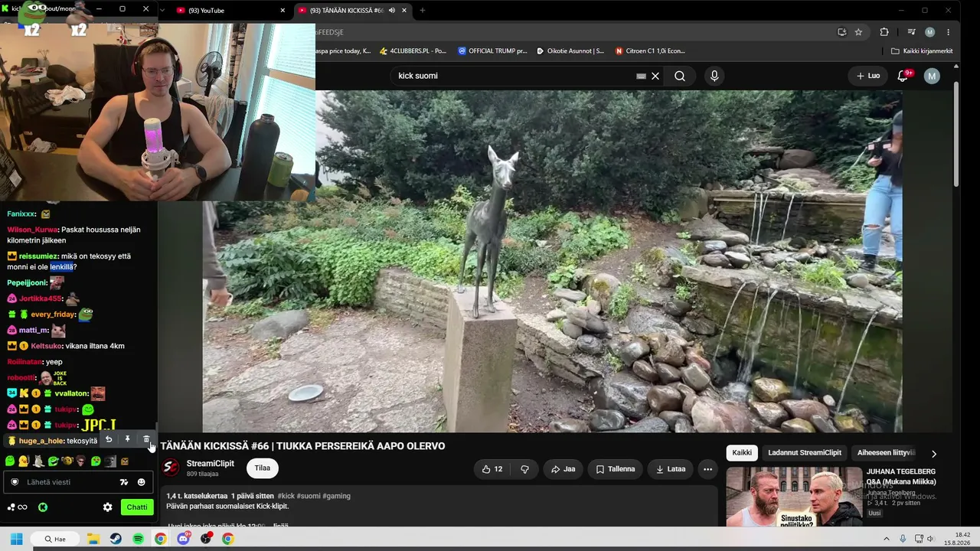Delete the huge_a_hole chat message

146,439
